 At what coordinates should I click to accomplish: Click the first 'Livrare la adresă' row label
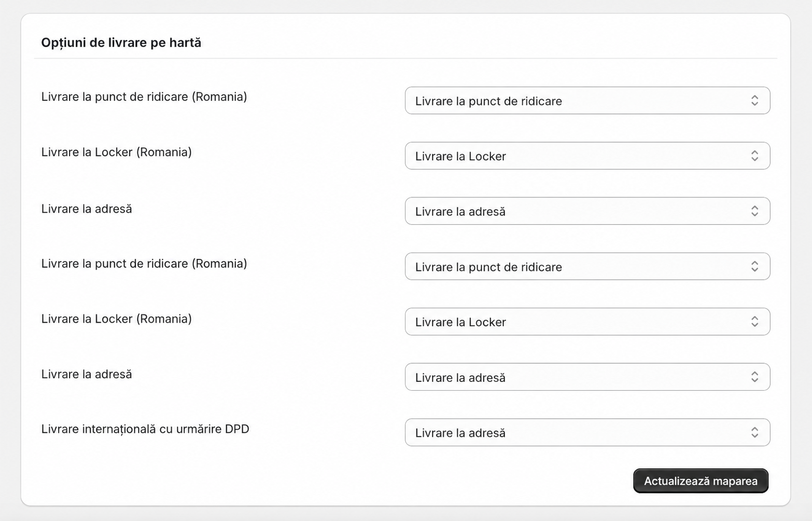(x=87, y=209)
